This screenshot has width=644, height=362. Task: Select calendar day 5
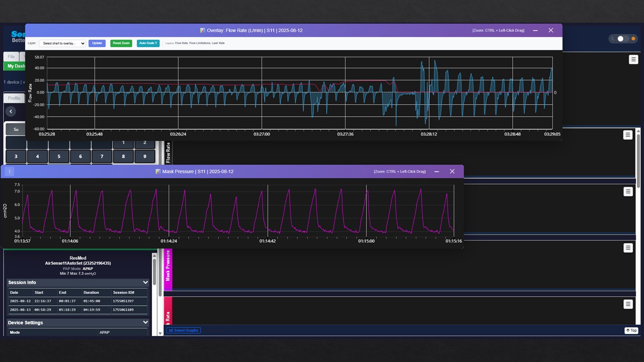click(59, 156)
